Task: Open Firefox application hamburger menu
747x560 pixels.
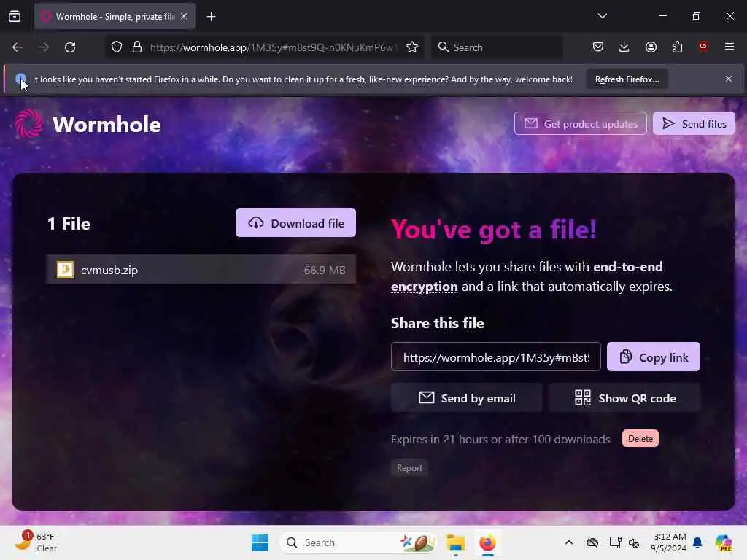Action: [729, 47]
